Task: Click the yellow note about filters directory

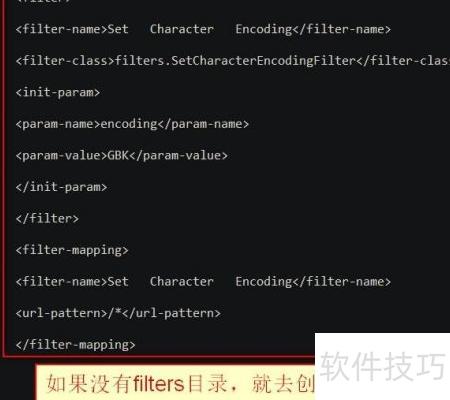Action: pos(175,383)
